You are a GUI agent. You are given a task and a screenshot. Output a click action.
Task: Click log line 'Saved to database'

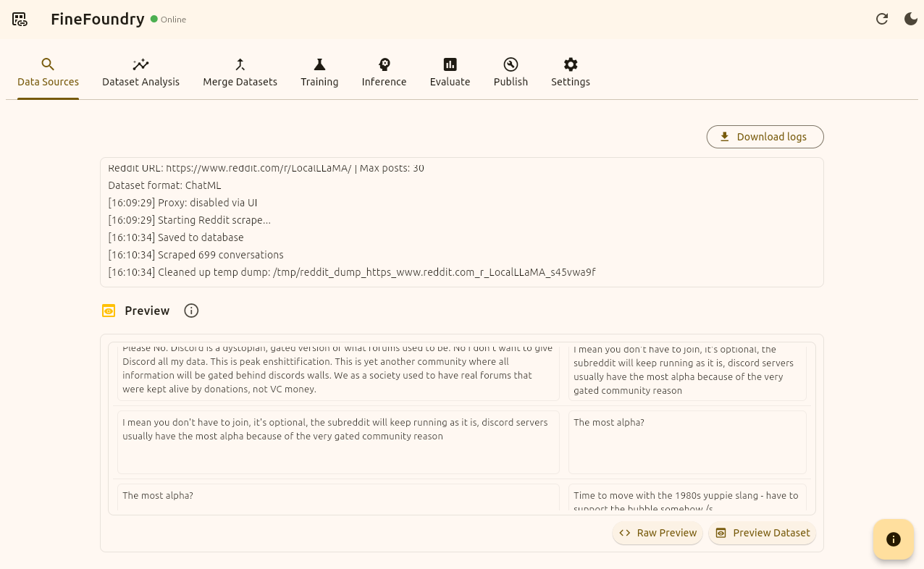pos(176,237)
